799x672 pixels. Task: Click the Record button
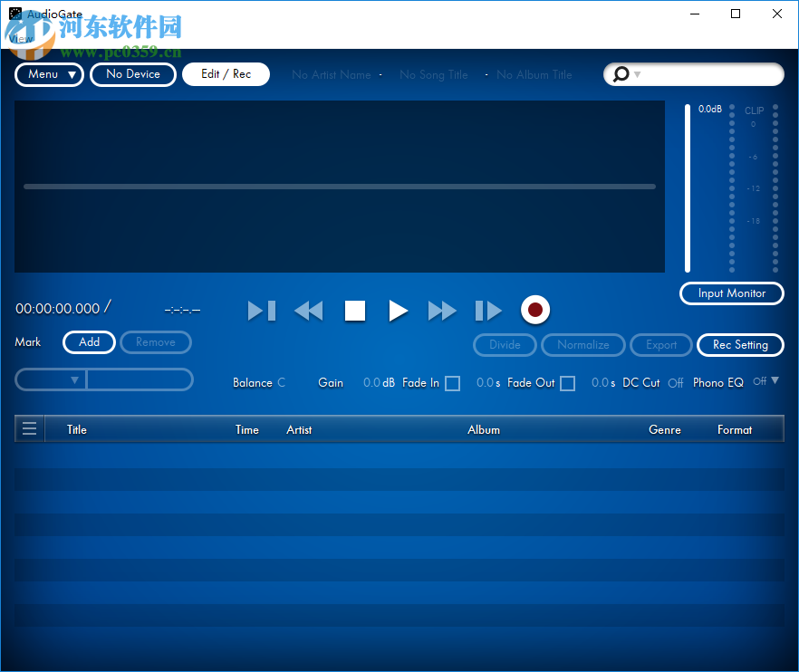point(534,310)
